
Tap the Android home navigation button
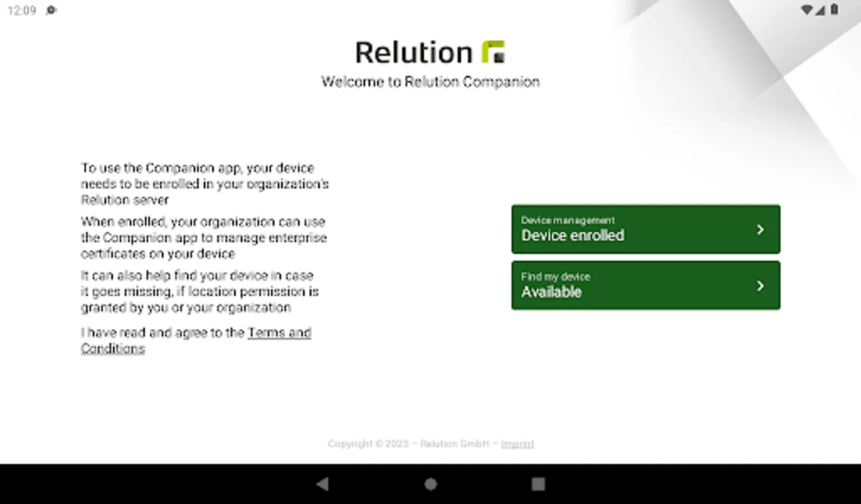(x=430, y=484)
